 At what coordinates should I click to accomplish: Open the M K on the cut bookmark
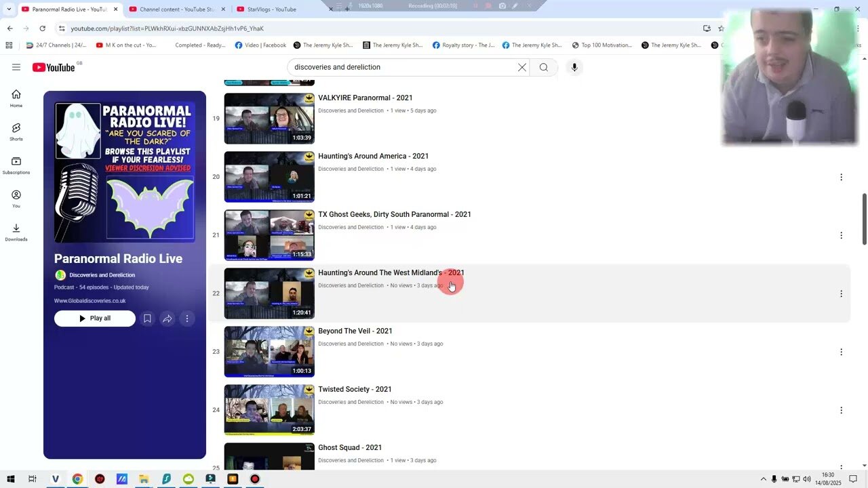pos(126,45)
